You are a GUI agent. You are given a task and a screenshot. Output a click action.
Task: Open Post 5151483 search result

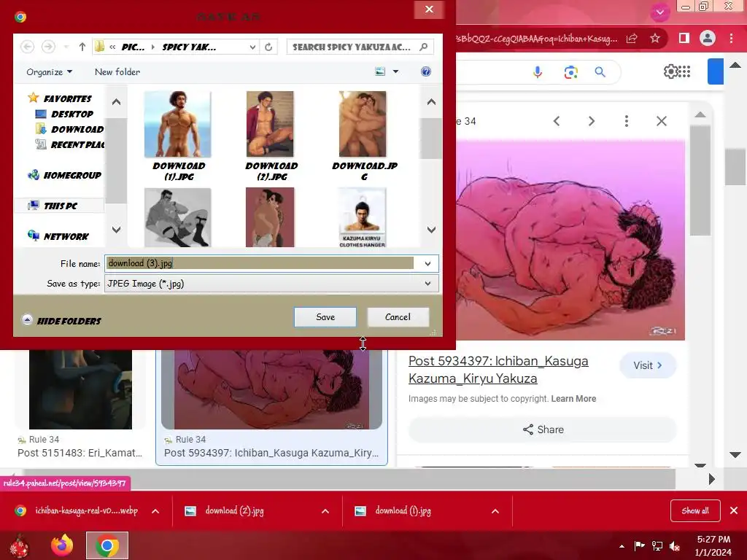80,453
